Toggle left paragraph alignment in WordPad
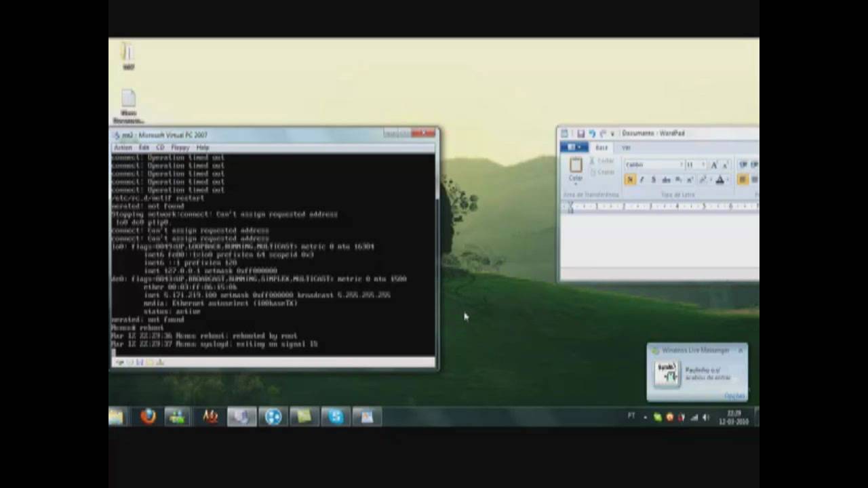The width and height of the screenshot is (868, 488). coord(743,180)
